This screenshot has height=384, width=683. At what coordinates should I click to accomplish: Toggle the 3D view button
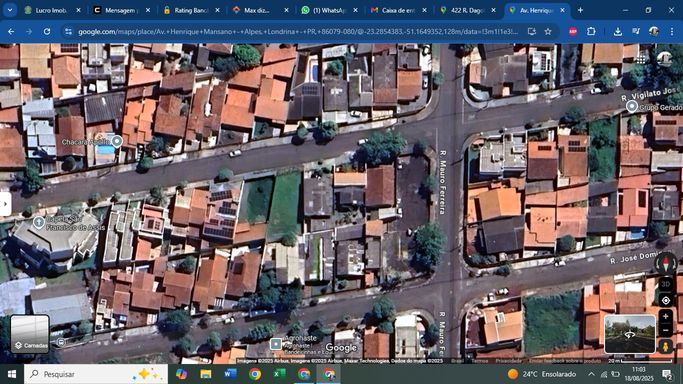pyautogui.click(x=666, y=284)
